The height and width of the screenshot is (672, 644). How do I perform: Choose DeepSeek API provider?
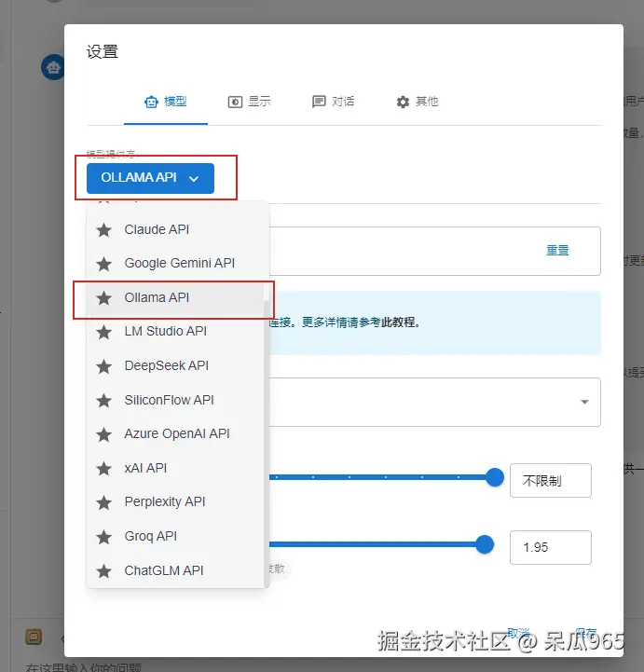(175, 365)
